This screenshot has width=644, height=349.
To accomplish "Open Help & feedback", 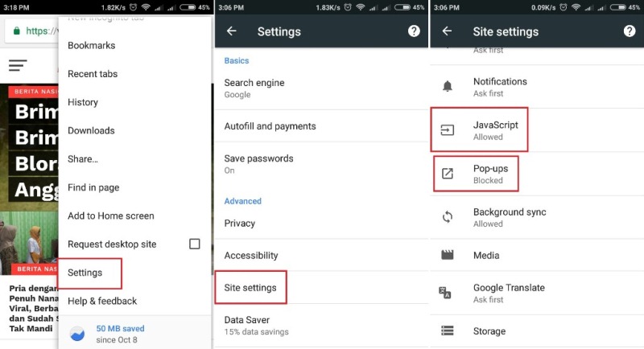I will [134, 301].
